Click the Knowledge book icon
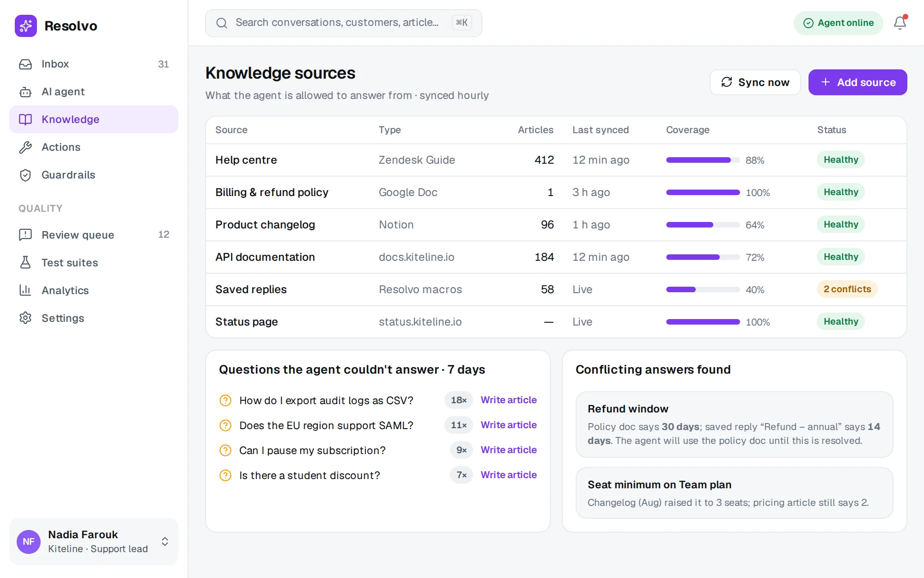 pyautogui.click(x=25, y=119)
